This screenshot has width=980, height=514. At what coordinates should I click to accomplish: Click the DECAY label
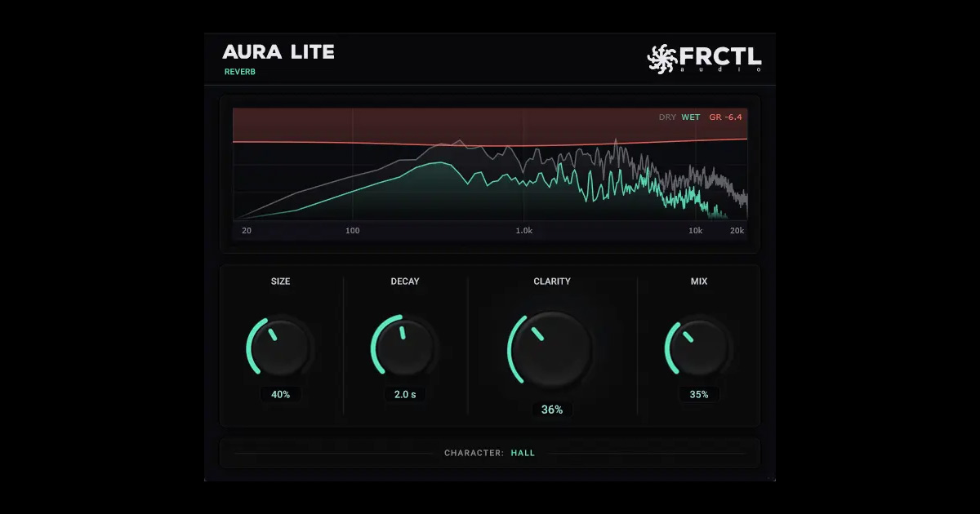click(405, 281)
